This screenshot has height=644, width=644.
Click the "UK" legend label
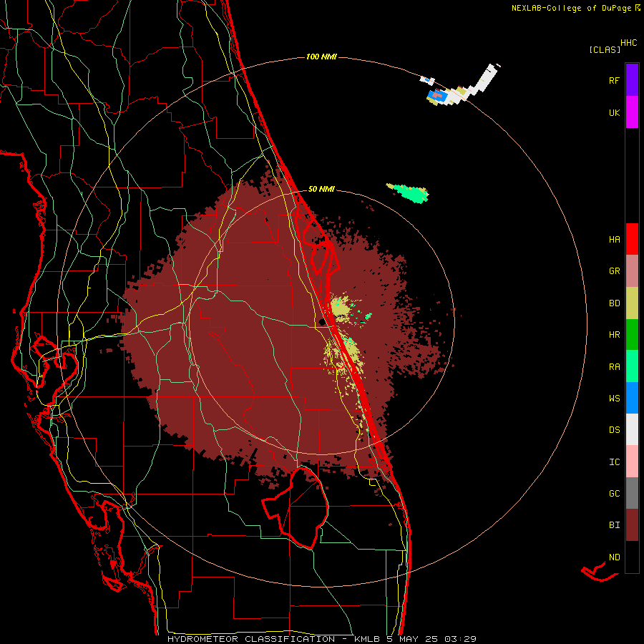(614, 112)
